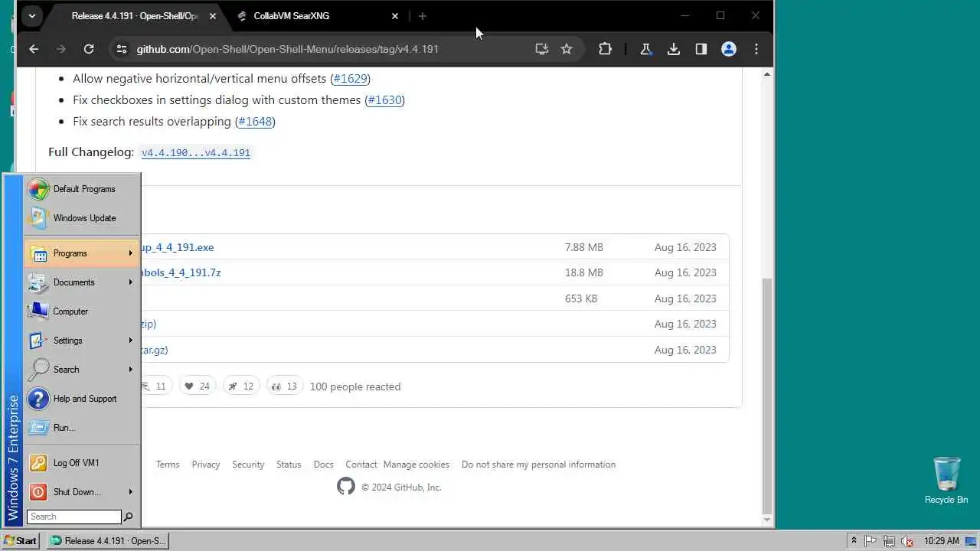Open pull request #1630 link
This screenshot has height=551, width=980.
click(x=384, y=100)
